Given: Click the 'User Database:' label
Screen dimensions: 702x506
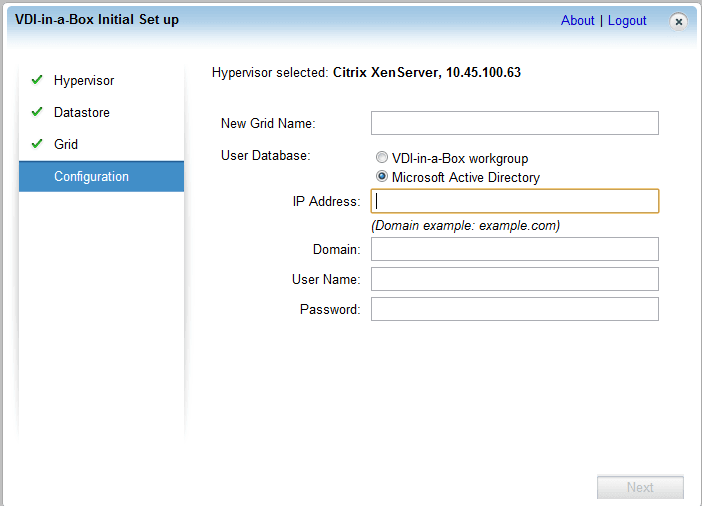Looking at the screenshot, I should (x=265, y=155).
